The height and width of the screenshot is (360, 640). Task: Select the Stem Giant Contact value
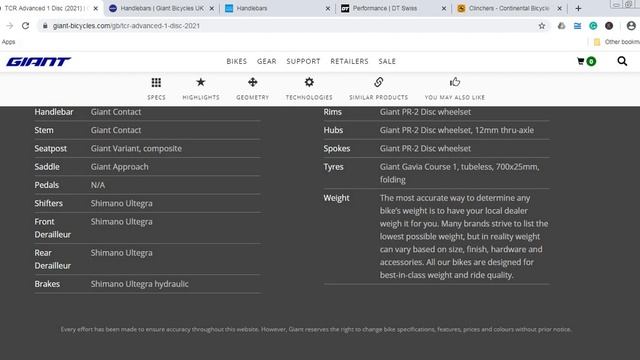[116, 130]
